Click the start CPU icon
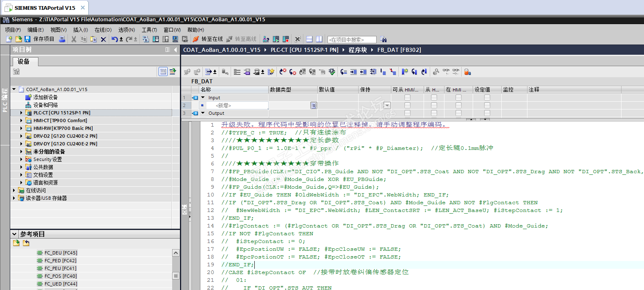The height and width of the screenshot is (290, 644). (276, 39)
